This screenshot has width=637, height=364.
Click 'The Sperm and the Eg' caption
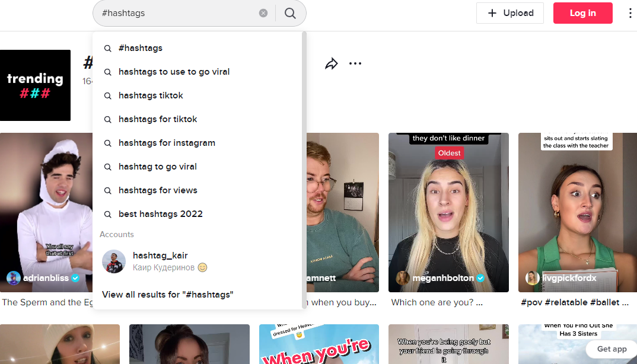(x=47, y=302)
